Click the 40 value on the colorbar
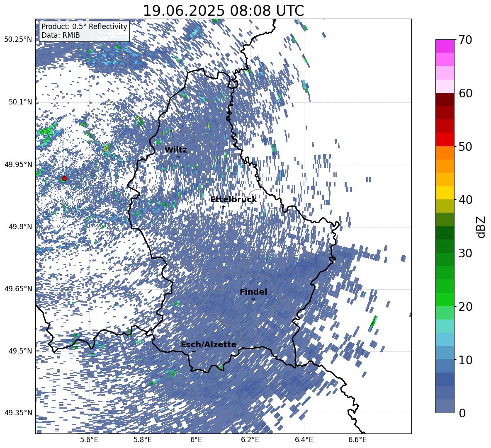This screenshot has height=448, width=491. [466, 200]
